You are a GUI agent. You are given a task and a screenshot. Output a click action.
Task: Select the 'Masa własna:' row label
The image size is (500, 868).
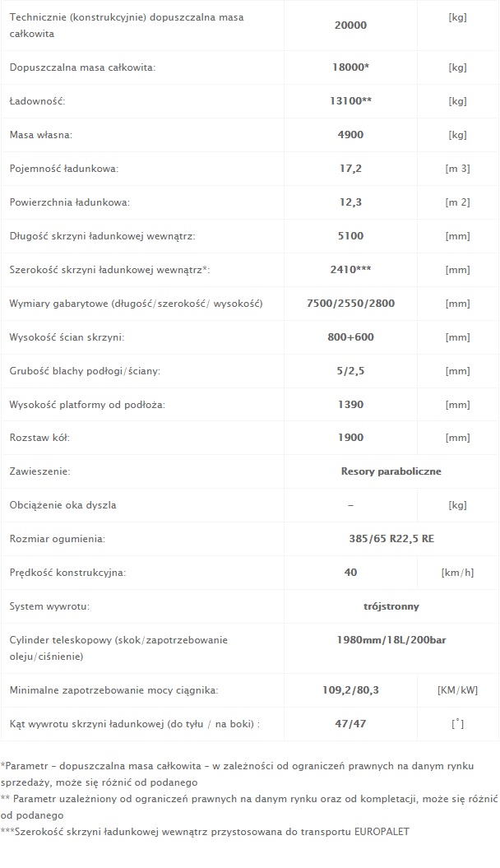point(40,134)
